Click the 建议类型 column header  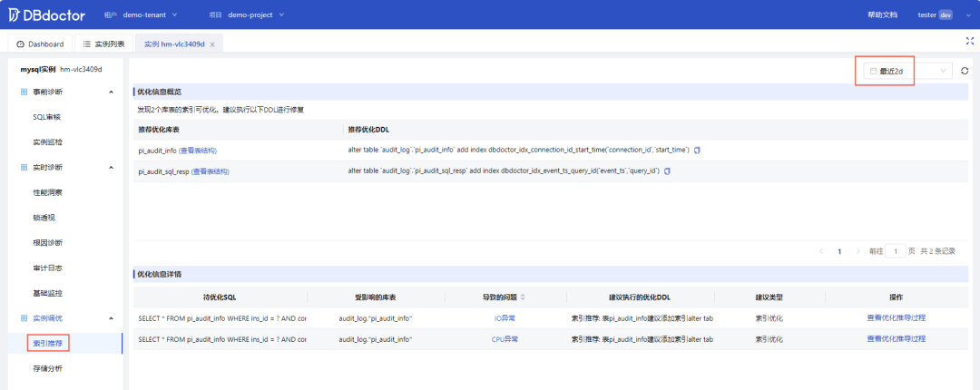point(769,297)
